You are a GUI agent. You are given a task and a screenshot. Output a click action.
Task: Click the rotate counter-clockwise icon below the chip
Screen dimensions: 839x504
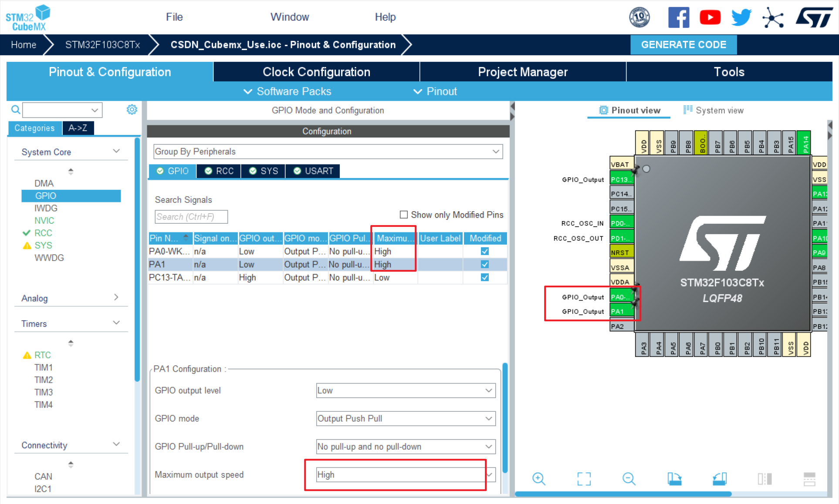(720, 479)
